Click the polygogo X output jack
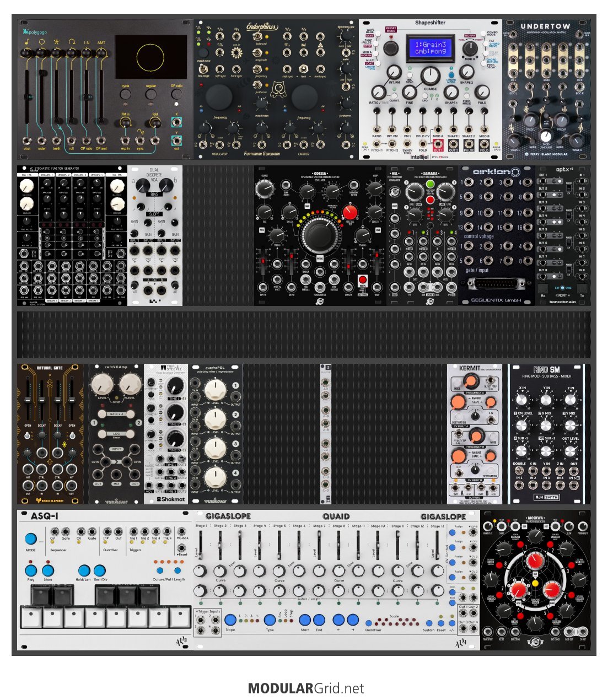 point(176,122)
